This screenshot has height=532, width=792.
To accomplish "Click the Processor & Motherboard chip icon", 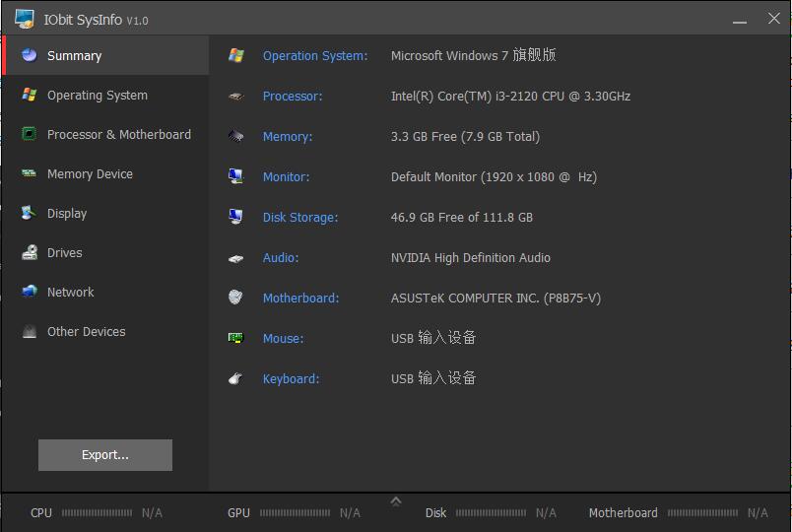I will tap(30, 134).
